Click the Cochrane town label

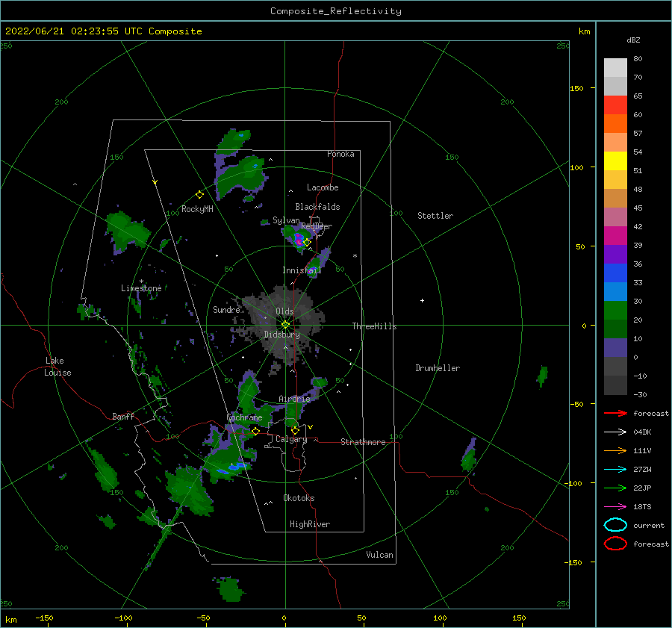(244, 417)
